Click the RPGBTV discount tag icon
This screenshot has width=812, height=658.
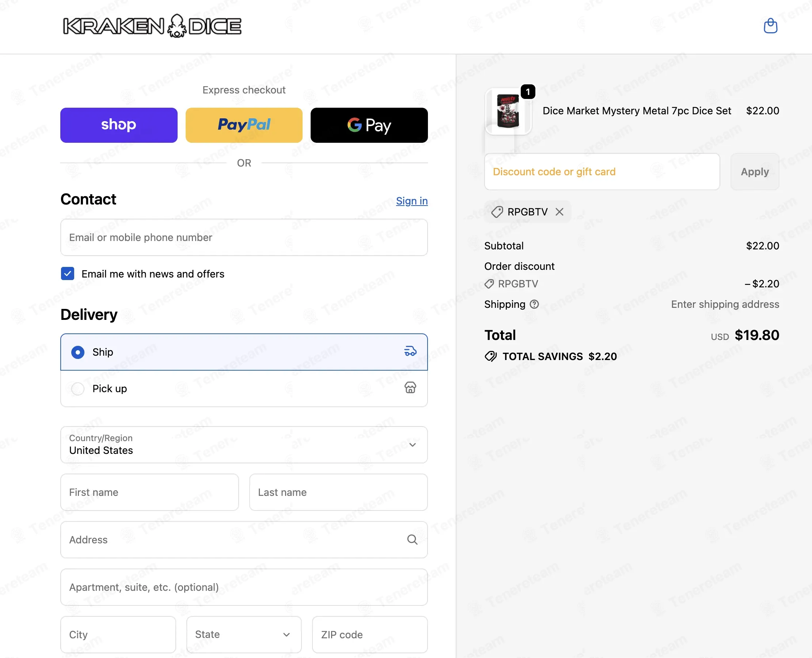[x=497, y=212]
